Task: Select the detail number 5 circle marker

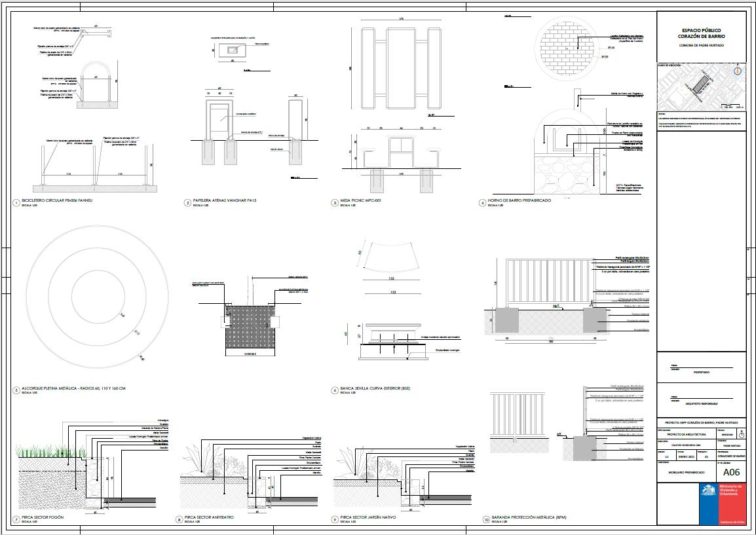Action: 16,390
